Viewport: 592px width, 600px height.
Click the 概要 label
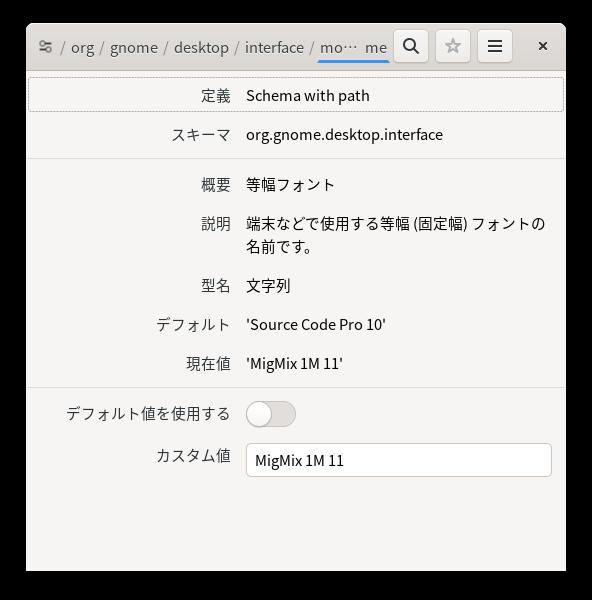[215, 185]
